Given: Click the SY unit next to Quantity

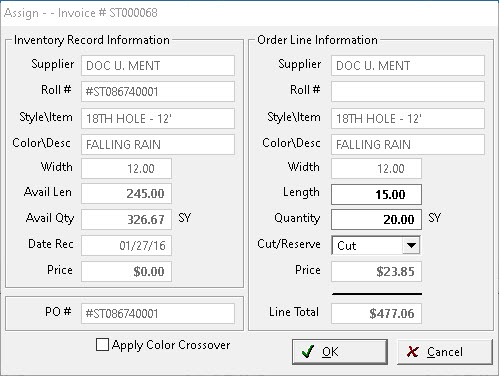Looking at the screenshot, I should point(435,218).
